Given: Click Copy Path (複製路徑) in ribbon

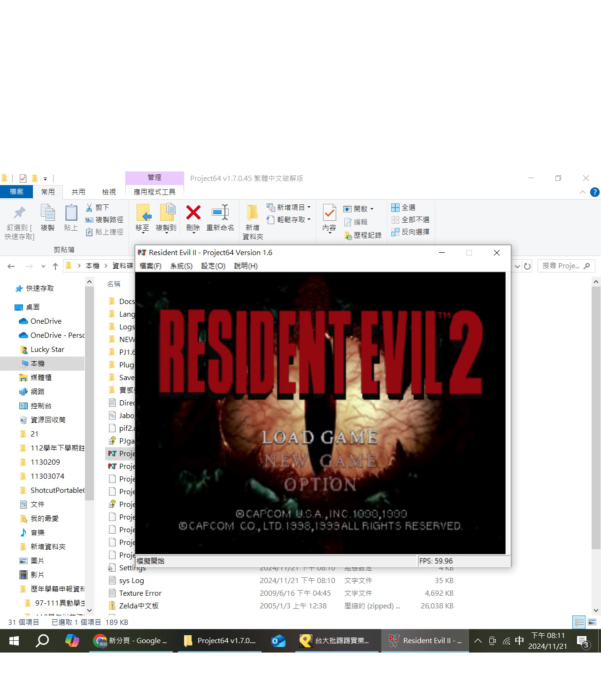Looking at the screenshot, I should [104, 219].
